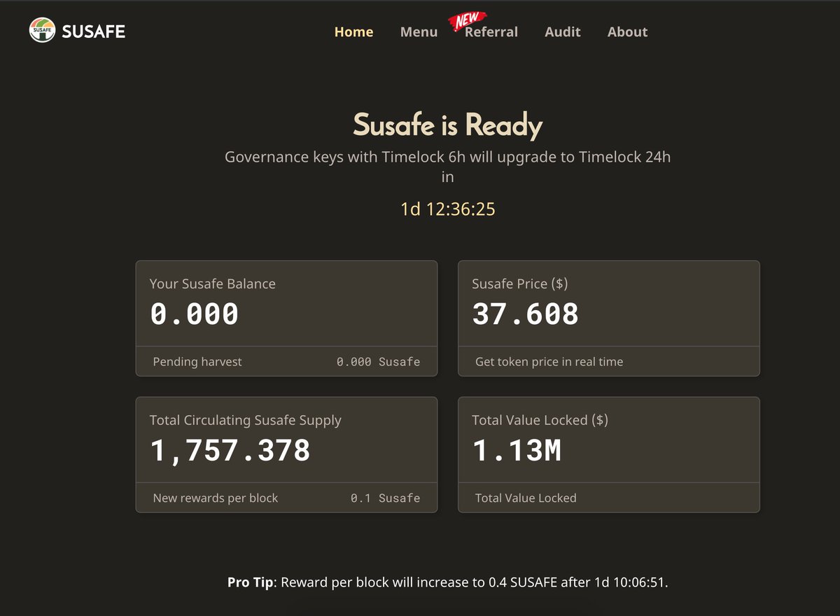This screenshot has width=840, height=616.
Task: Click the 0.000 Susafe pending amount
Action: point(379,362)
